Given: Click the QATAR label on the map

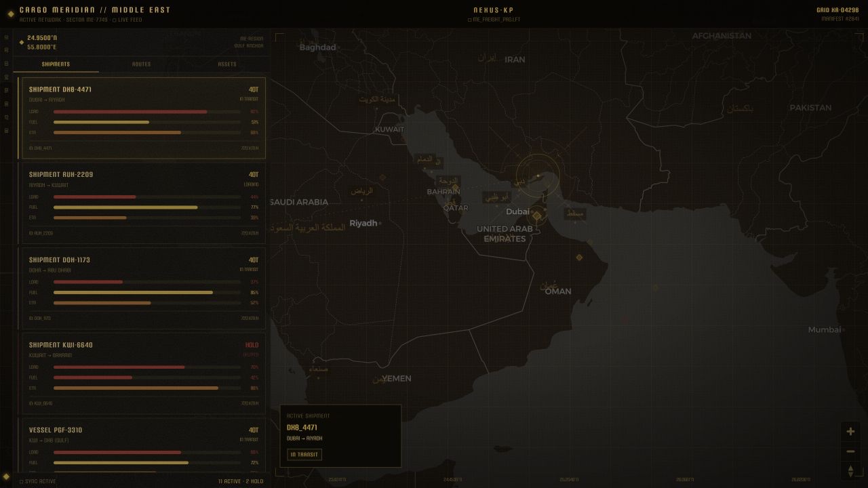Looking at the screenshot, I should tap(456, 208).
